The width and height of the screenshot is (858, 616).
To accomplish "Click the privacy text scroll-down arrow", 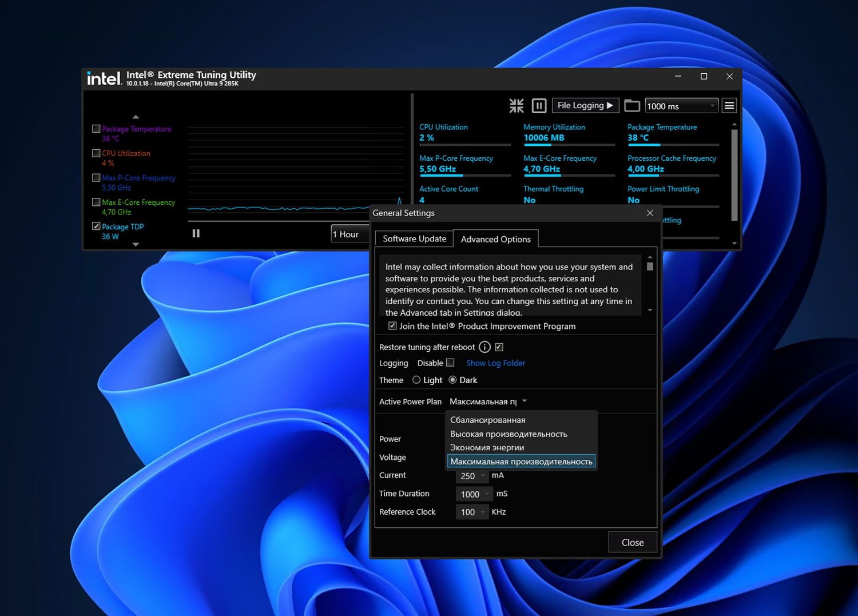I will (650, 310).
